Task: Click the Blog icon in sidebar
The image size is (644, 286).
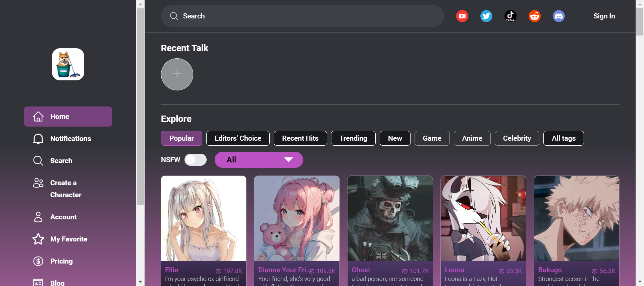Action: click(38, 282)
